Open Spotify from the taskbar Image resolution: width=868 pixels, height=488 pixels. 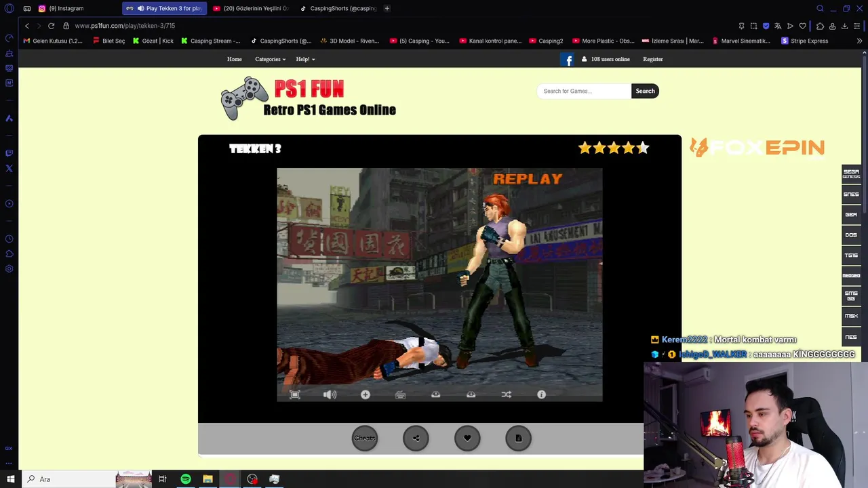tap(185, 479)
